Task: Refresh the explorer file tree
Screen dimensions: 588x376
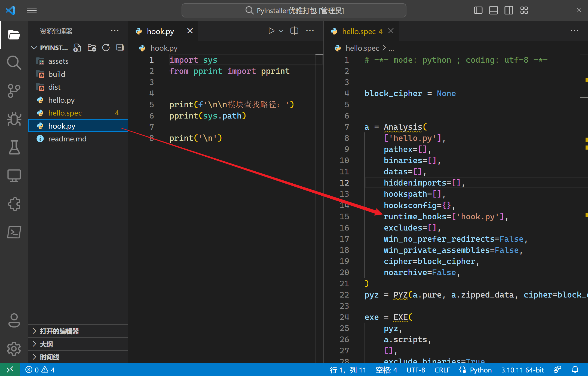Action: click(x=106, y=48)
